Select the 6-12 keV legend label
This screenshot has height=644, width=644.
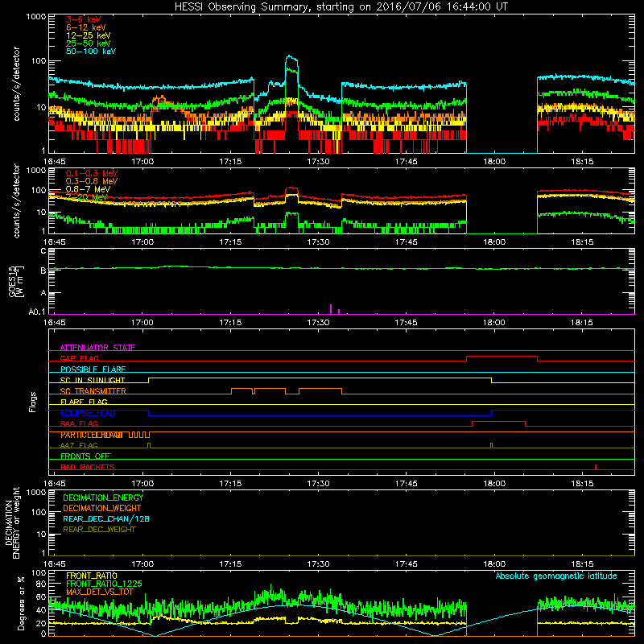tap(86, 27)
